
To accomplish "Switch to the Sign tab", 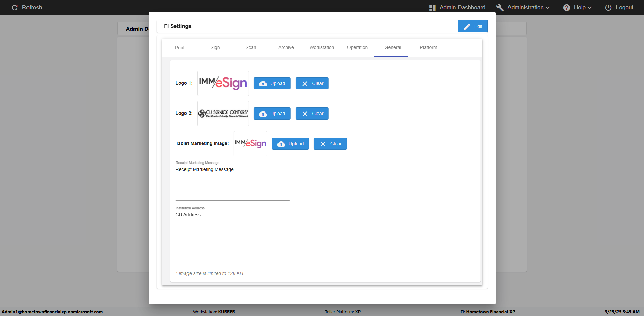I will pos(215,48).
